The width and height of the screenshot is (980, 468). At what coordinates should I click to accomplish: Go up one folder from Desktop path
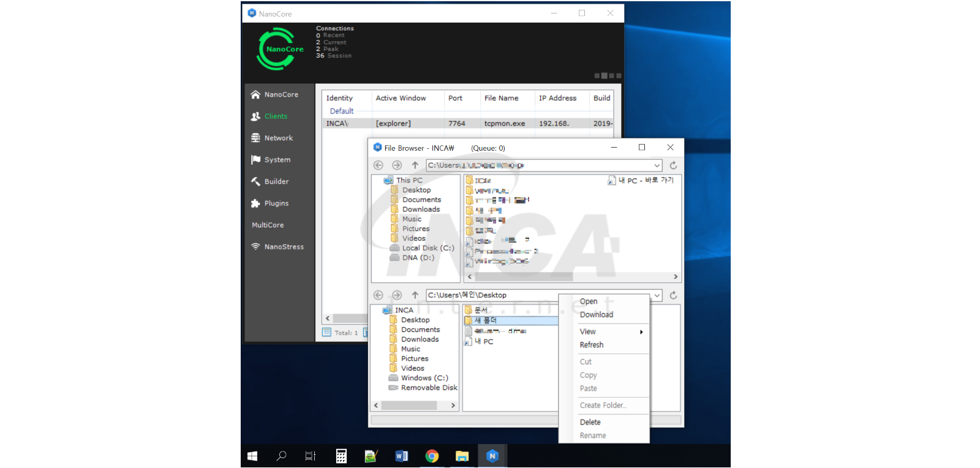415,295
